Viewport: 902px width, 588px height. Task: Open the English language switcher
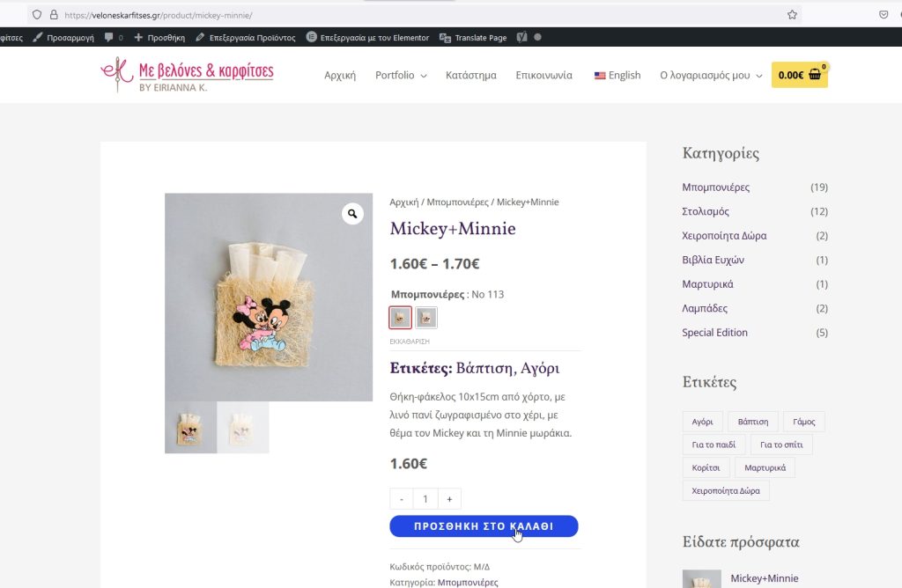(x=617, y=76)
